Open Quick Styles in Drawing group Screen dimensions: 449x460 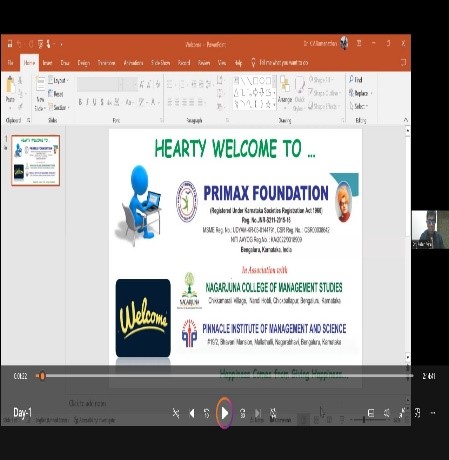pyautogui.click(x=299, y=93)
